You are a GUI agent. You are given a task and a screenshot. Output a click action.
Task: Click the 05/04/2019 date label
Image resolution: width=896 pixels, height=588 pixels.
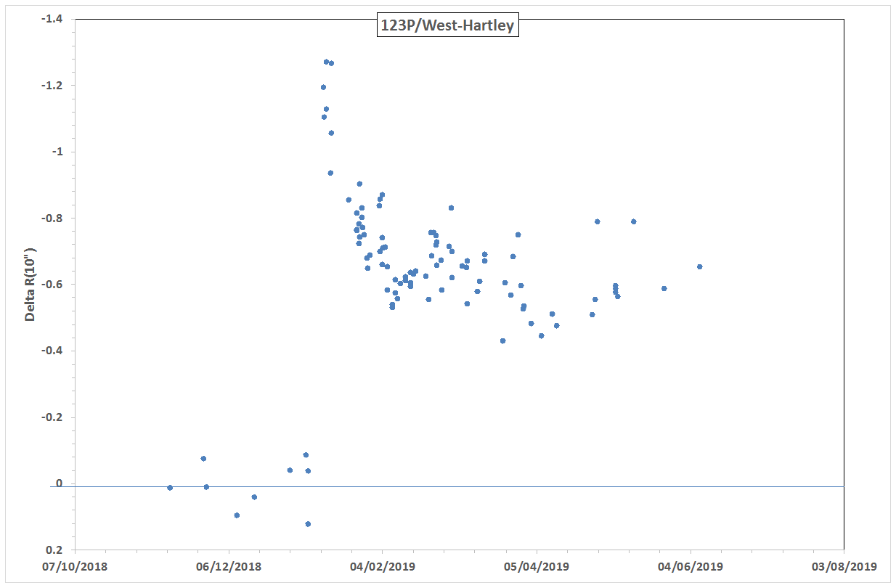537,566
